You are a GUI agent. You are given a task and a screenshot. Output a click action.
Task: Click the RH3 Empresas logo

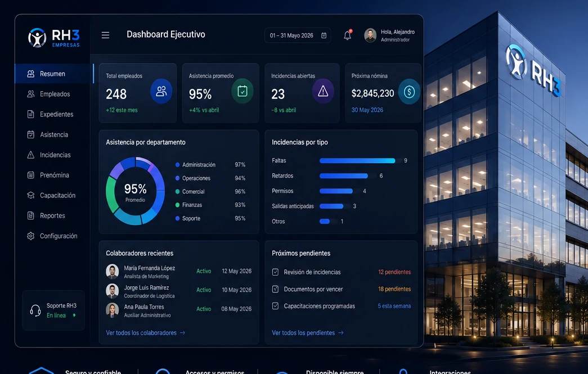[x=53, y=38]
